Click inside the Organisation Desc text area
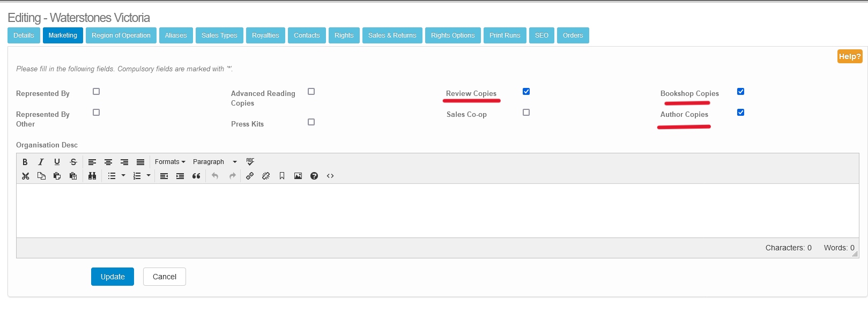The height and width of the screenshot is (312, 868). [x=437, y=211]
